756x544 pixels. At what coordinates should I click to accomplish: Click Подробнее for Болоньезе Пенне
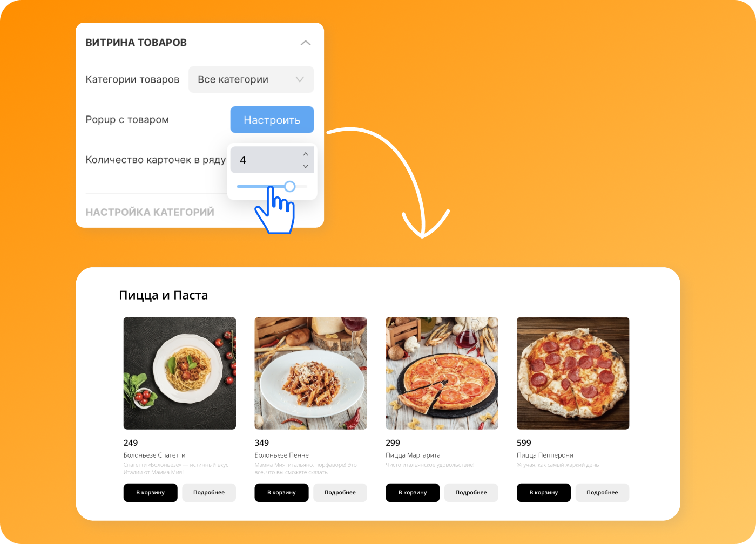tap(340, 493)
